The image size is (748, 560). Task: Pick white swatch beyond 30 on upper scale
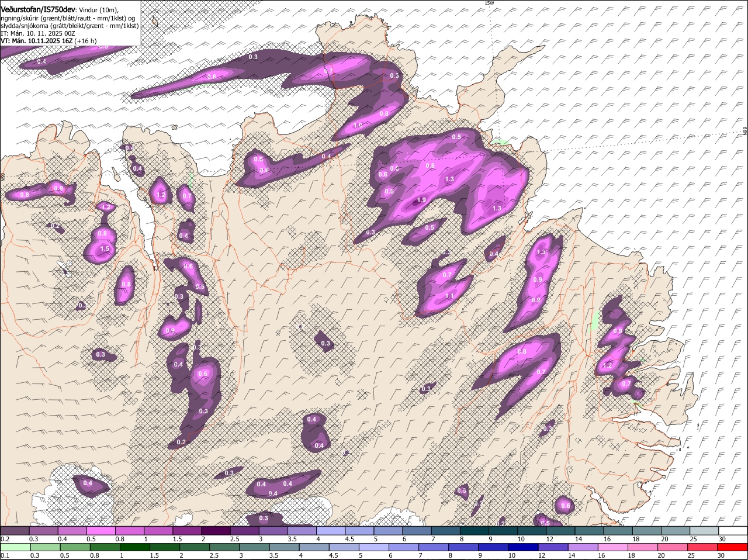pyautogui.click(x=733, y=530)
